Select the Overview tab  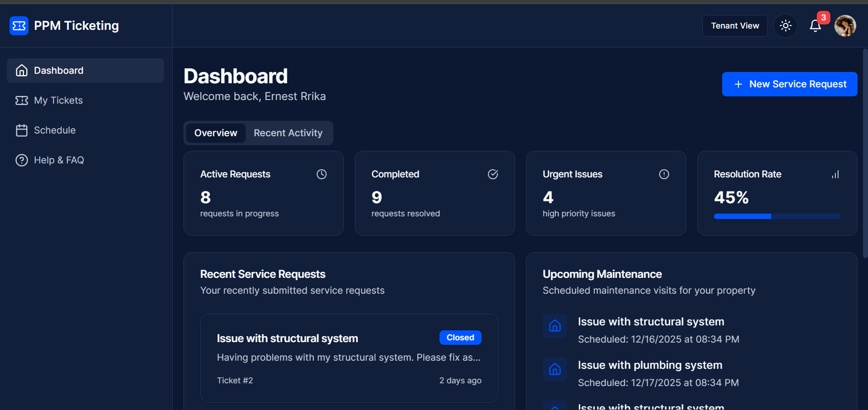(216, 133)
